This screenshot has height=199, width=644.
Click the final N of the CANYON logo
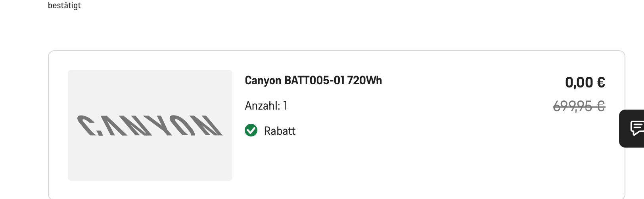pos(209,126)
